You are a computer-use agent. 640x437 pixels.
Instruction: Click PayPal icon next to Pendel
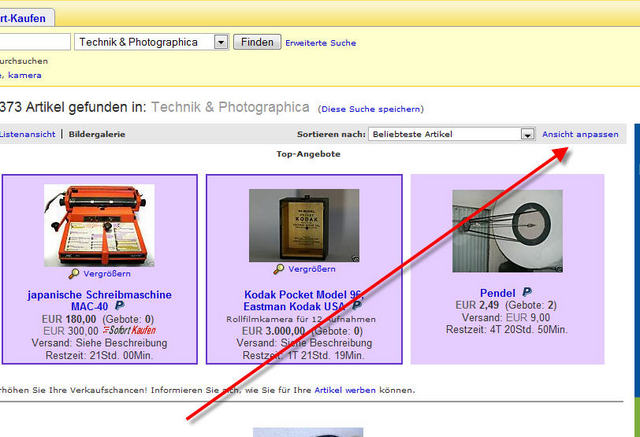coord(527,292)
